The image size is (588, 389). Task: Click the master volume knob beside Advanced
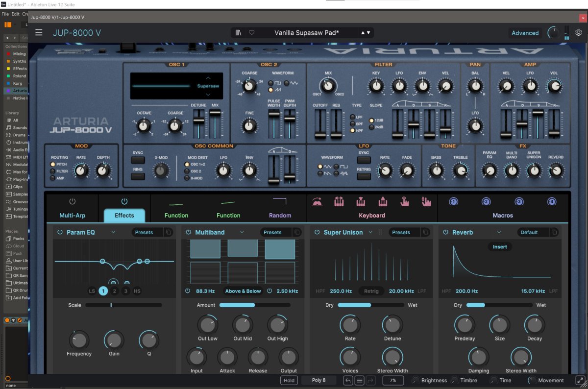click(x=553, y=33)
